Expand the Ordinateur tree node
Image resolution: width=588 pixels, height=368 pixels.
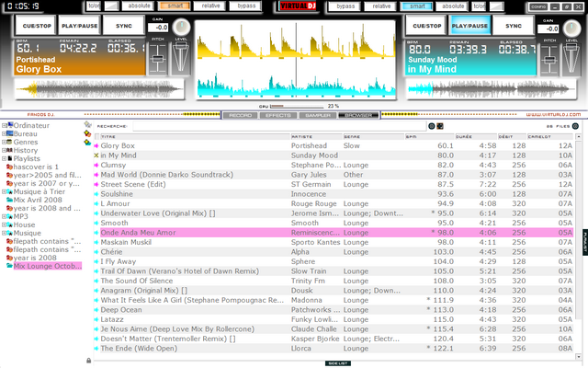click(4, 125)
